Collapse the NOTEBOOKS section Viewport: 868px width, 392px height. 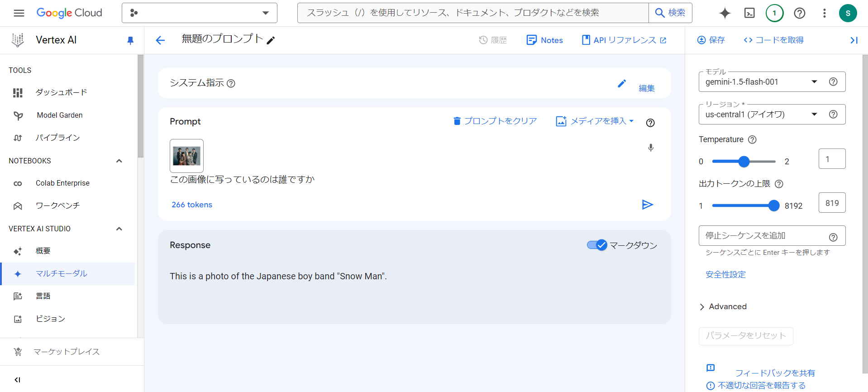click(119, 161)
